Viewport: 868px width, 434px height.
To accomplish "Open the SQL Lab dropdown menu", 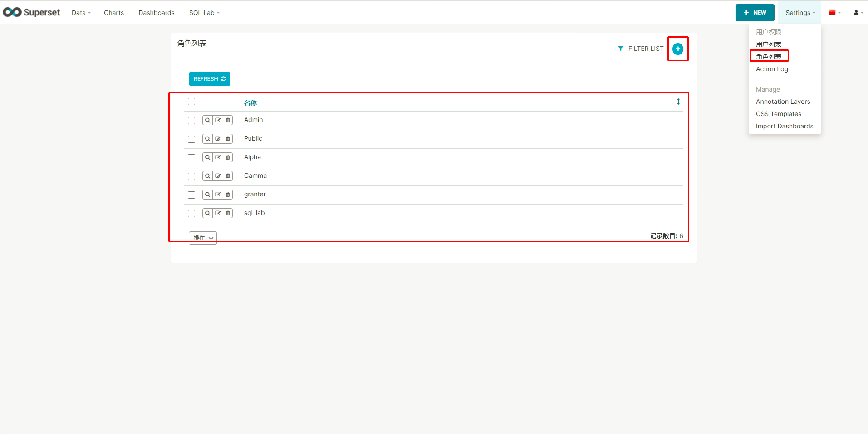I will click(204, 13).
